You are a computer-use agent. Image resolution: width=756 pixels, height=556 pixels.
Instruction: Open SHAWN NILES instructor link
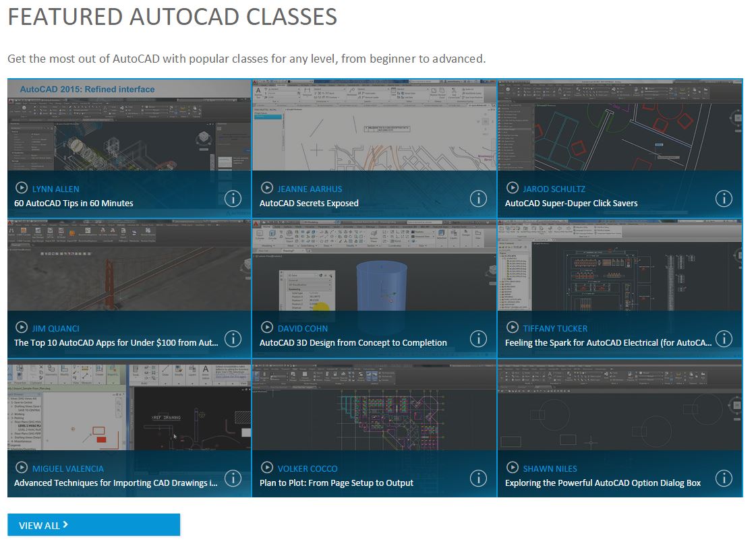click(x=550, y=469)
